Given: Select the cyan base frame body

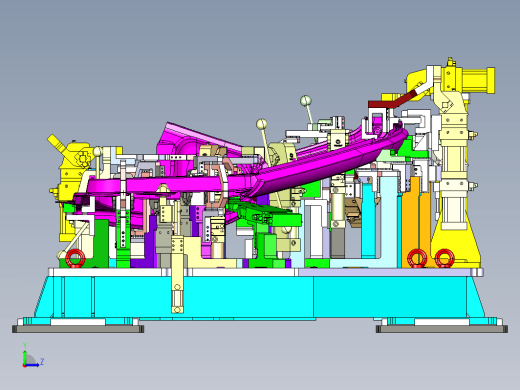Looking at the screenshot, I should click(x=259, y=296).
